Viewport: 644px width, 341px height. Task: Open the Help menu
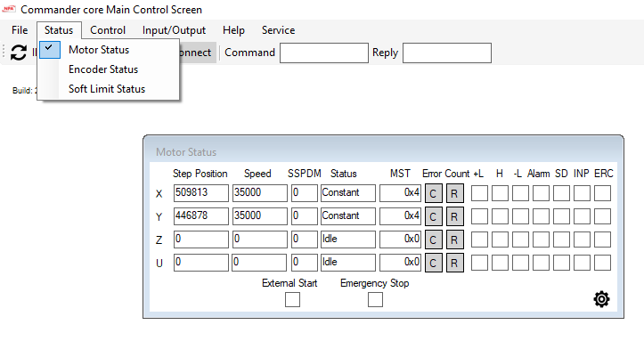233,30
